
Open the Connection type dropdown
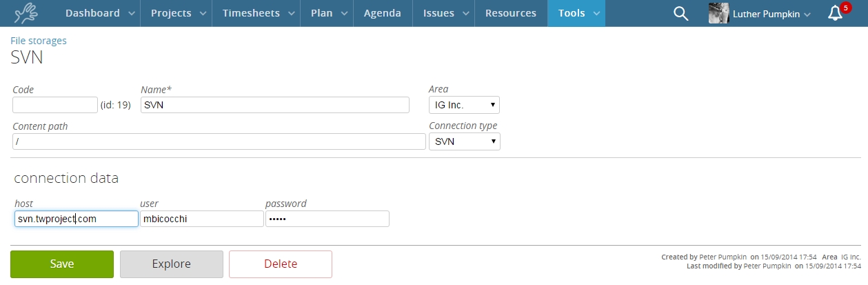pyautogui.click(x=465, y=141)
